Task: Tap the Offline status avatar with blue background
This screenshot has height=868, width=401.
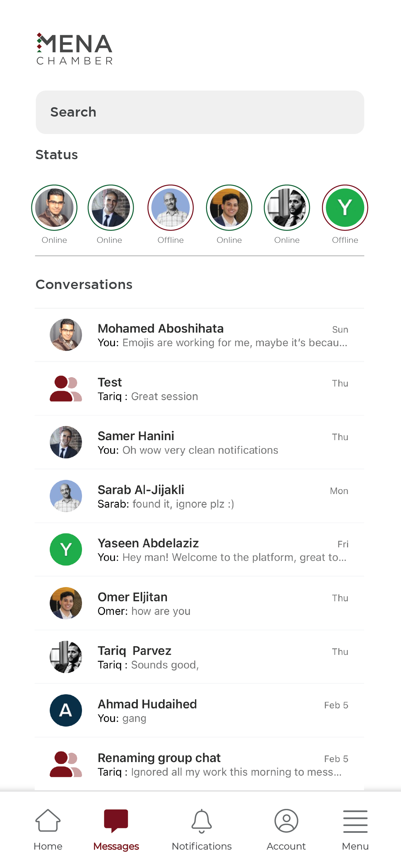Action: (170, 208)
